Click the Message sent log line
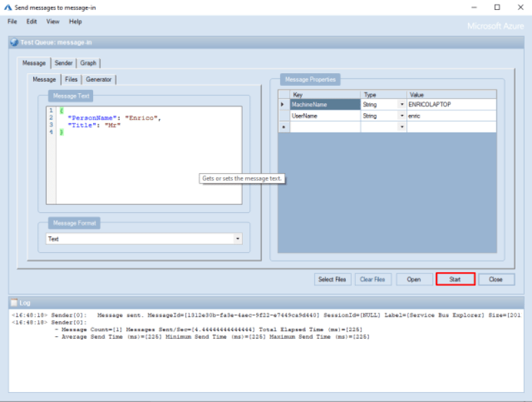Screen dimensions: 532x402 point(266,315)
